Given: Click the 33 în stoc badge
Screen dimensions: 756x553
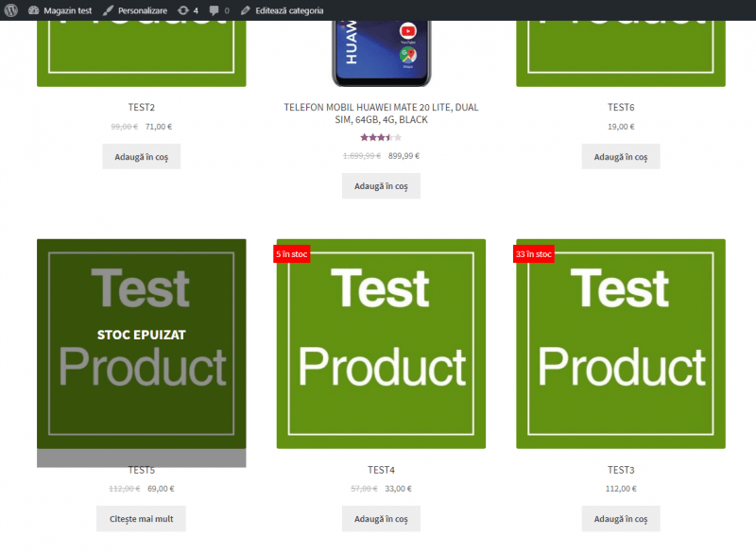Looking at the screenshot, I should coord(534,254).
